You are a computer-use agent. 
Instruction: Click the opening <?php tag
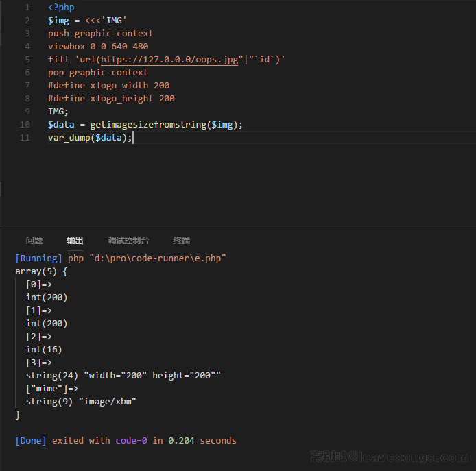click(x=61, y=8)
